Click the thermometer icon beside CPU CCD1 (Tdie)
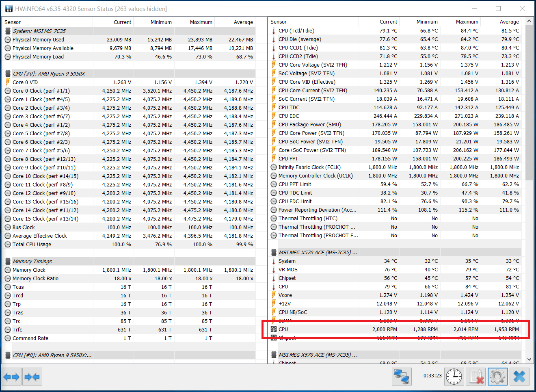This screenshot has width=536, height=392. (x=274, y=48)
